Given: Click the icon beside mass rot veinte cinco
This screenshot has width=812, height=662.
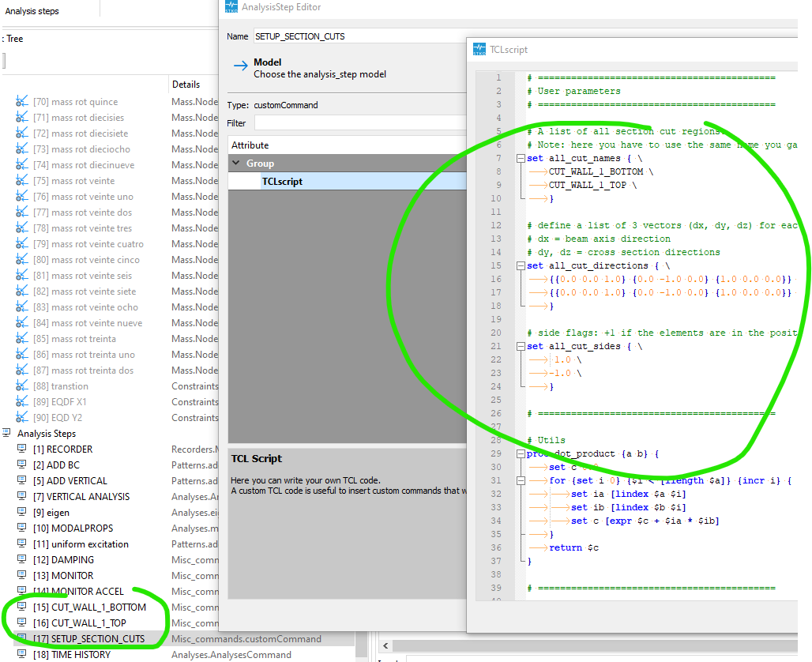Looking at the screenshot, I should tap(22, 259).
